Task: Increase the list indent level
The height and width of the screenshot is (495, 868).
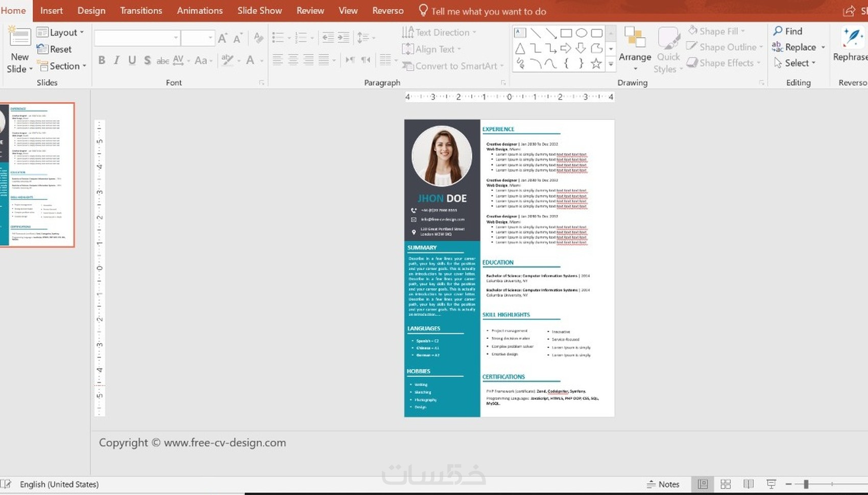Action: [x=344, y=37]
